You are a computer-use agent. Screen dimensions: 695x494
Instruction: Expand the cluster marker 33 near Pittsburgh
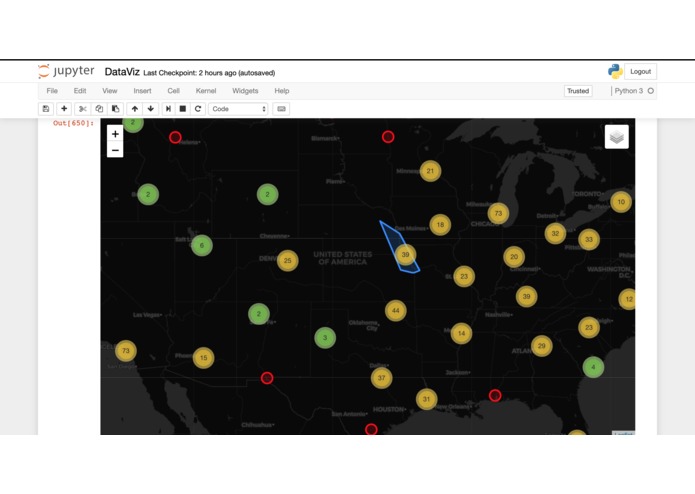tap(589, 240)
